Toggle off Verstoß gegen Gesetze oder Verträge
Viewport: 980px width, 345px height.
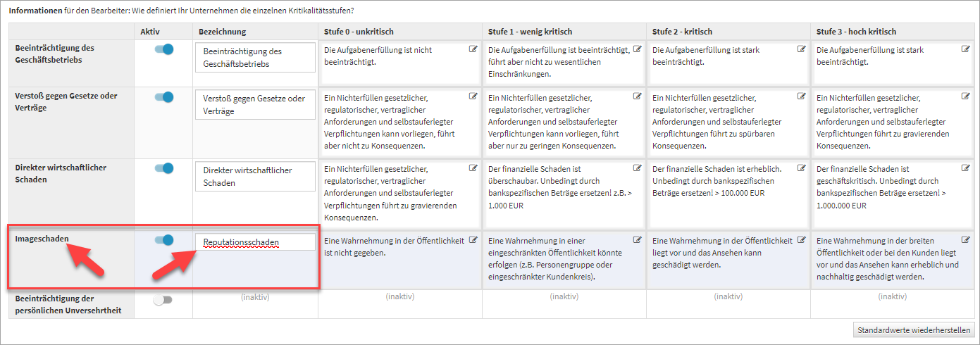(x=163, y=97)
